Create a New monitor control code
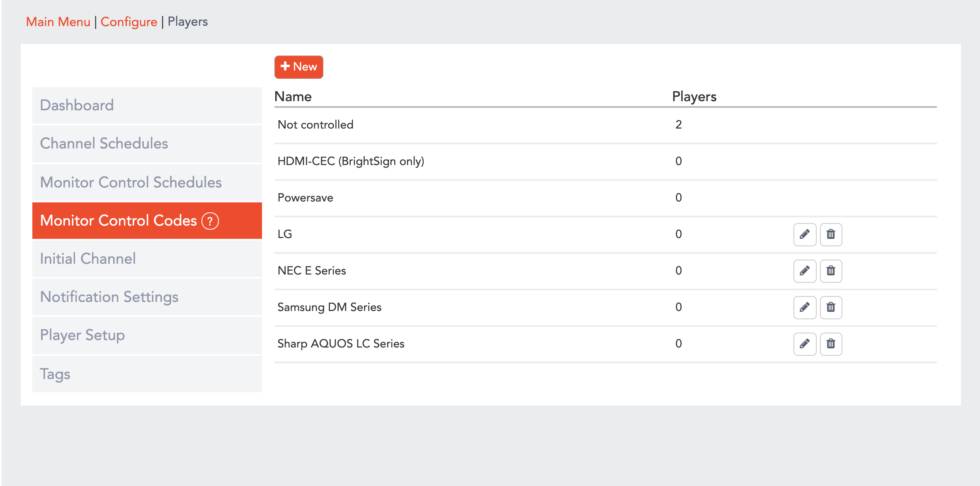This screenshot has height=486, width=980. tap(298, 67)
